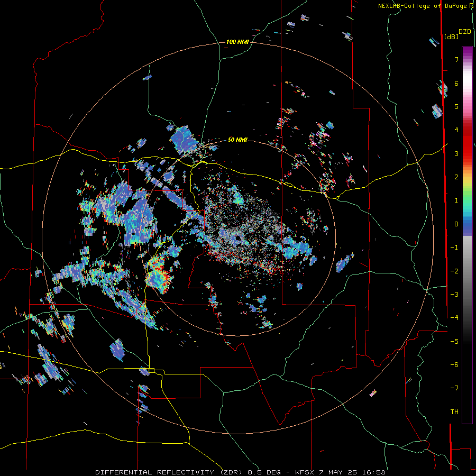Click the -1 value on the dB scale
Image resolution: width=476 pixels, height=476 pixels.
point(454,248)
